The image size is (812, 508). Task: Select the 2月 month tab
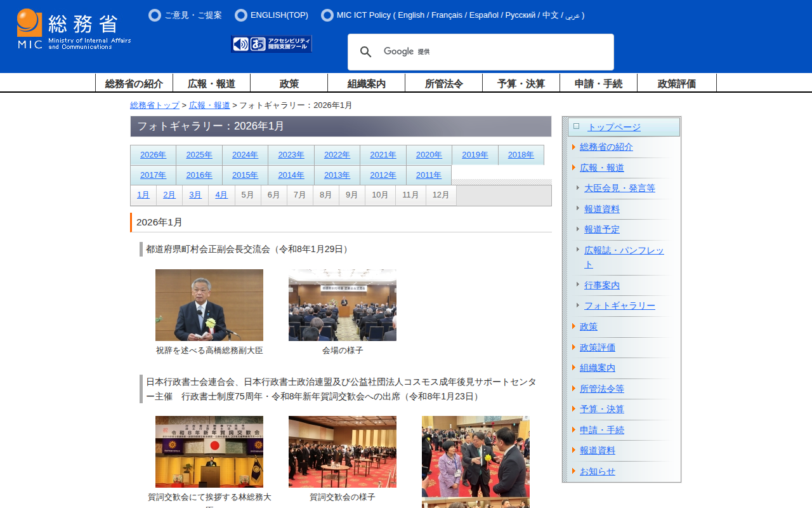coord(169,195)
